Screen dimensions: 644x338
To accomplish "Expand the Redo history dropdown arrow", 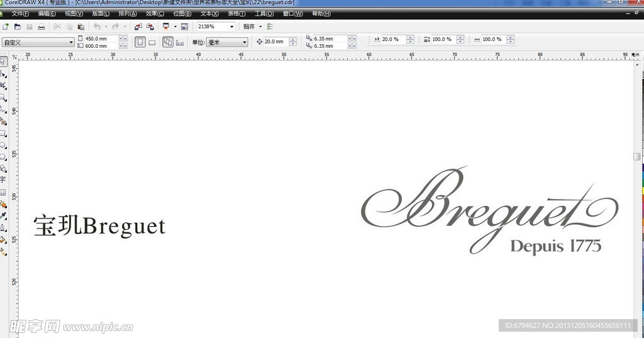I will click(125, 26).
